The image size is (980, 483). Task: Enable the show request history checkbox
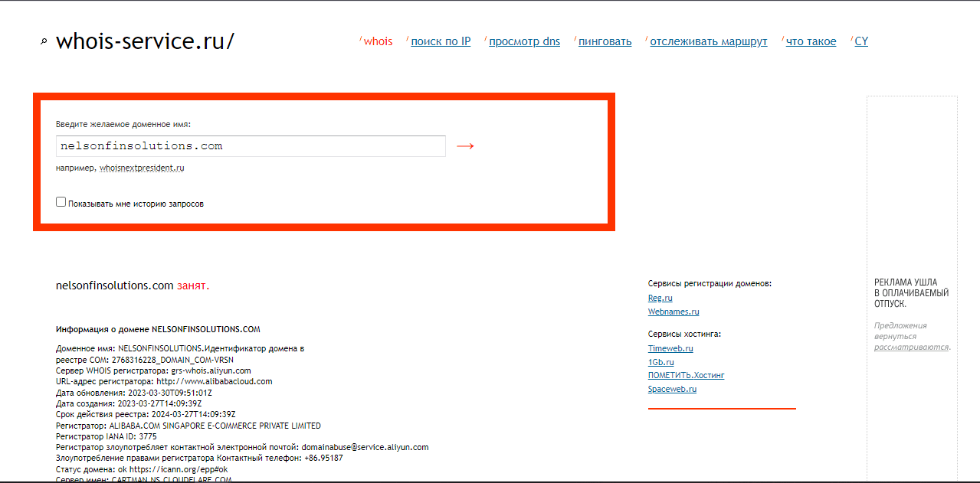click(61, 202)
